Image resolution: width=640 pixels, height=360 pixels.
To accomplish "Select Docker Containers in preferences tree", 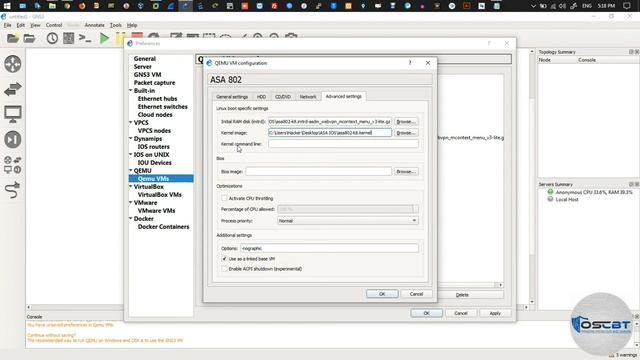I will click(x=163, y=227).
